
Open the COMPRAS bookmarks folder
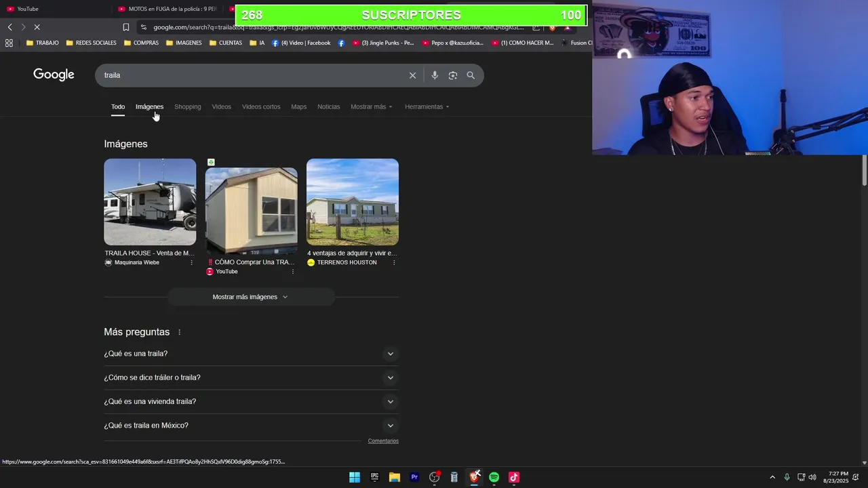[x=142, y=43]
